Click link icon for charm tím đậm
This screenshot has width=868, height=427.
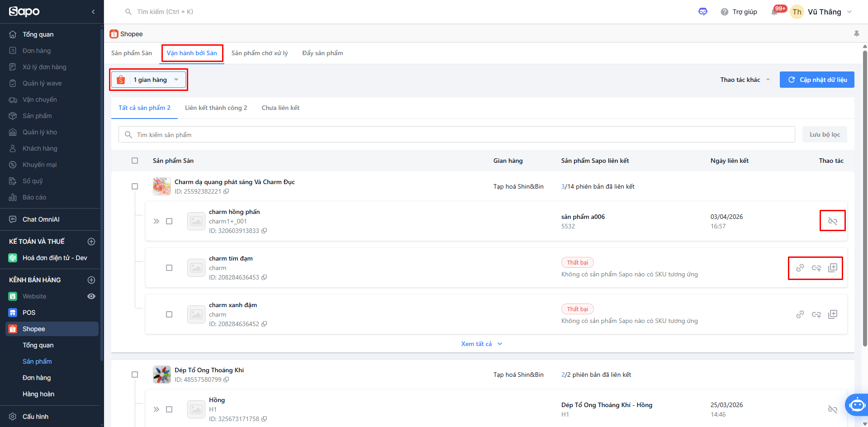tap(800, 268)
